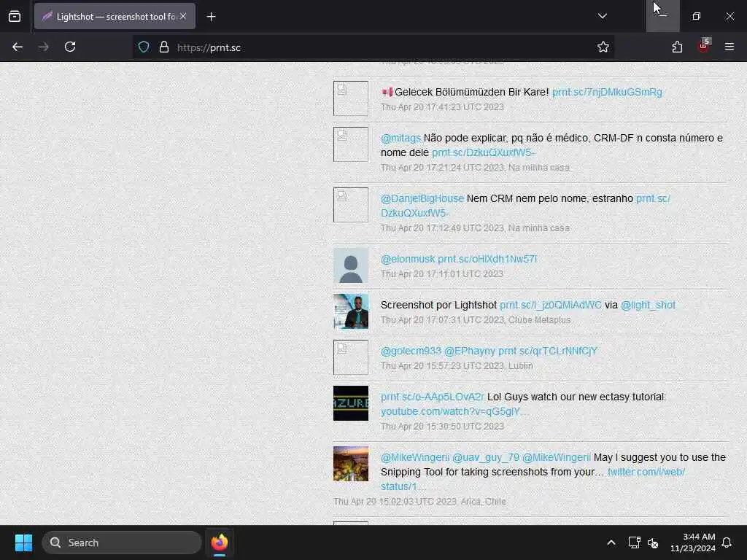Open the @EPhayny mention link

[470, 351]
